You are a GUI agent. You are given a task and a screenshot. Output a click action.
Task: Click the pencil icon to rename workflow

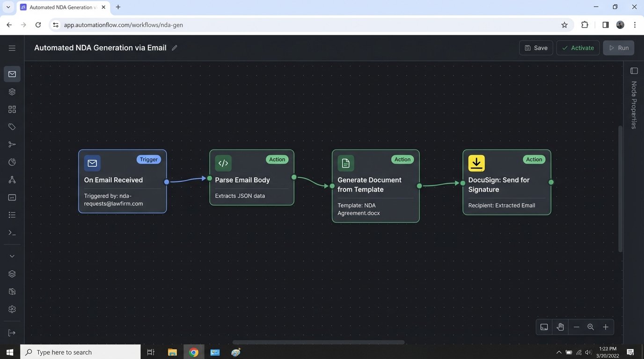pos(175,48)
